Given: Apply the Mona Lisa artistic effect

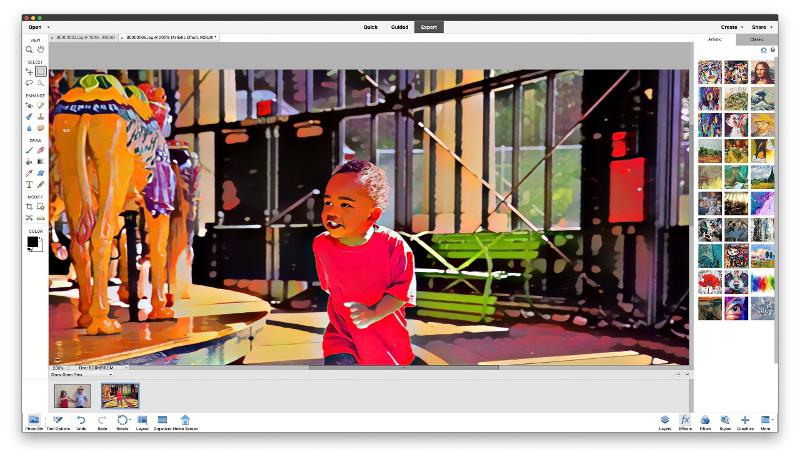Looking at the screenshot, I should [x=762, y=72].
